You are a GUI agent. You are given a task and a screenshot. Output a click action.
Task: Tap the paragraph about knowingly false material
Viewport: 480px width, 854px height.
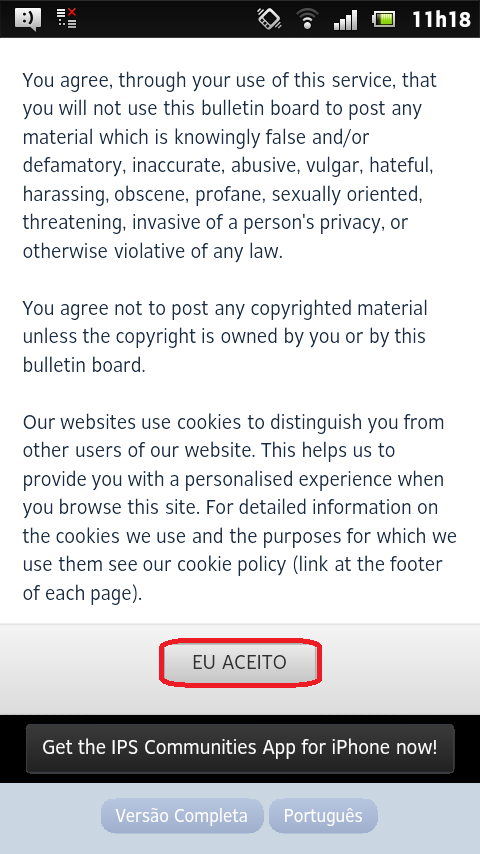tap(229, 166)
